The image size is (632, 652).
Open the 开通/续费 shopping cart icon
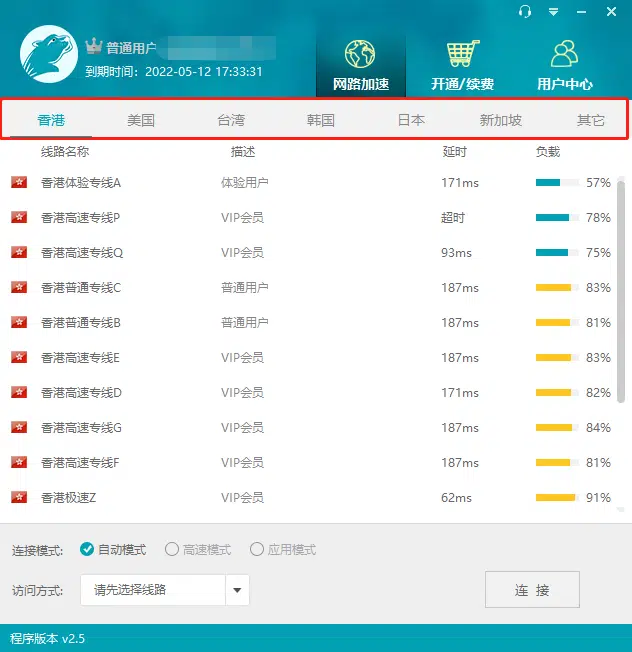[462, 54]
